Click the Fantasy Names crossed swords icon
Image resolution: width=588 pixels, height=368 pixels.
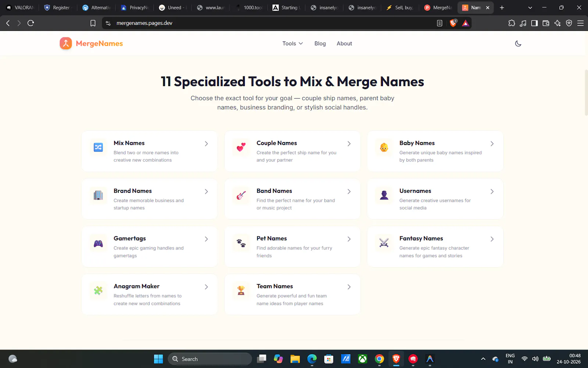pyautogui.click(x=384, y=243)
